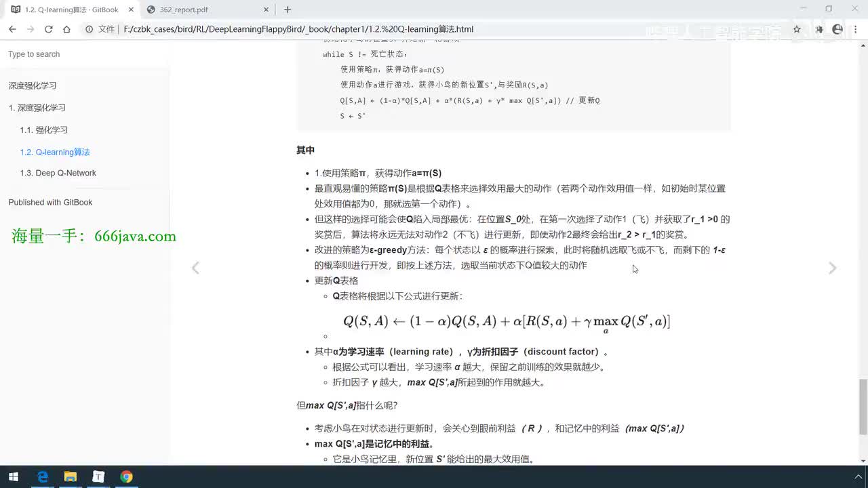Click the bullet starting '但这样的选择可能会使Q陷入局部最优'
Screen dimensions: 868x488
tap(522, 227)
